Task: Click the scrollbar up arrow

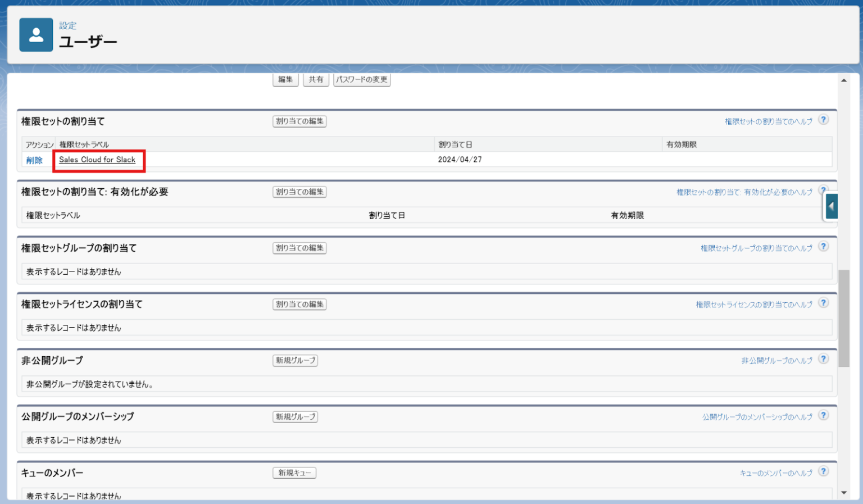Action: coord(844,80)
